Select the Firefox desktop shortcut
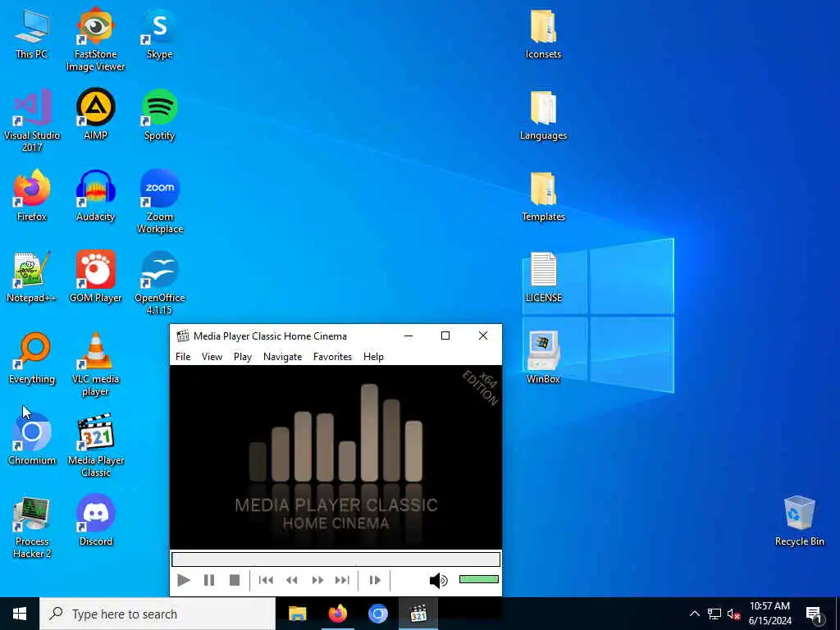840x630 pixels. click(x=32, y=195)
